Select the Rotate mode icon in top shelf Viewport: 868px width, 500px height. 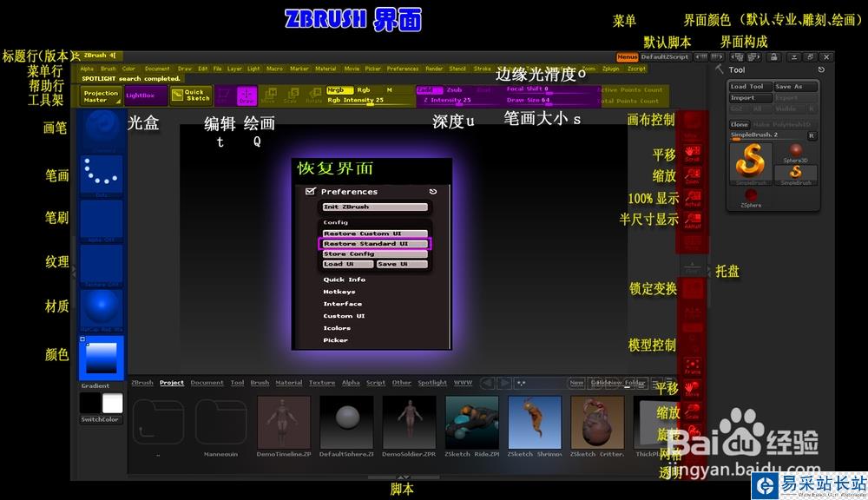314,95
